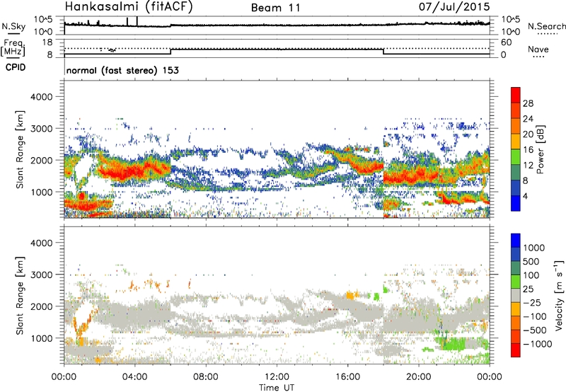Select 'normal (fast stereo) 153' text
The height and width of the screenshot is (392, 566).
tap(122, 70)
